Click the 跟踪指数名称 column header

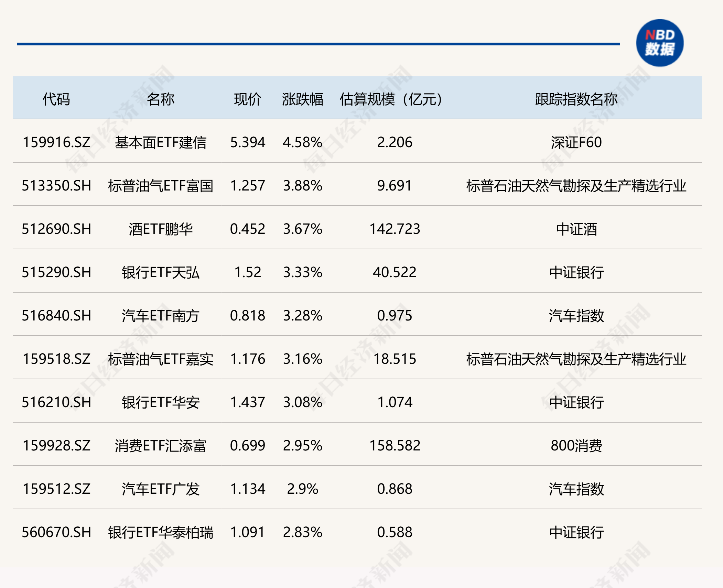click(576, 99)
